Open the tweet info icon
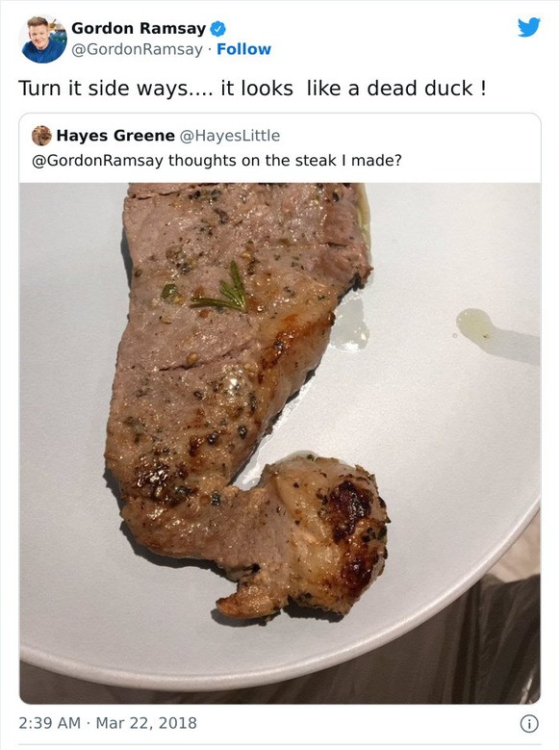The width and height of the screenshot is (560, 750). tap(529, 723)
